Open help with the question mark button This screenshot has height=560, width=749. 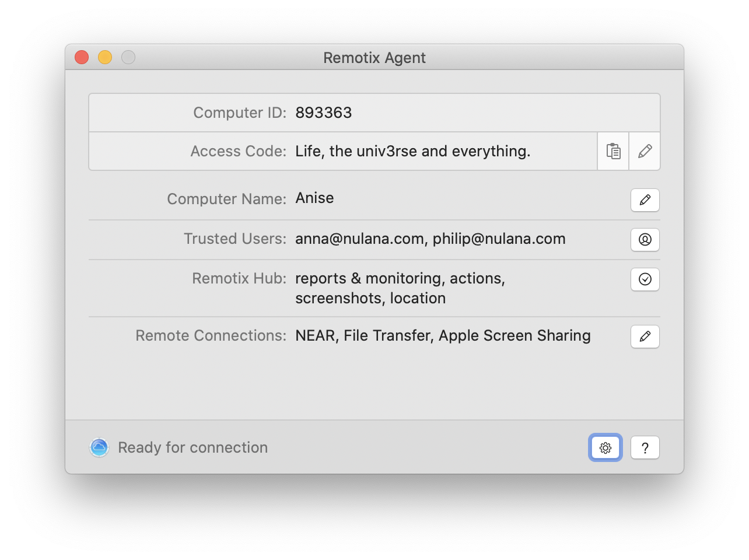pyautogui.click(x=645, y=447)
